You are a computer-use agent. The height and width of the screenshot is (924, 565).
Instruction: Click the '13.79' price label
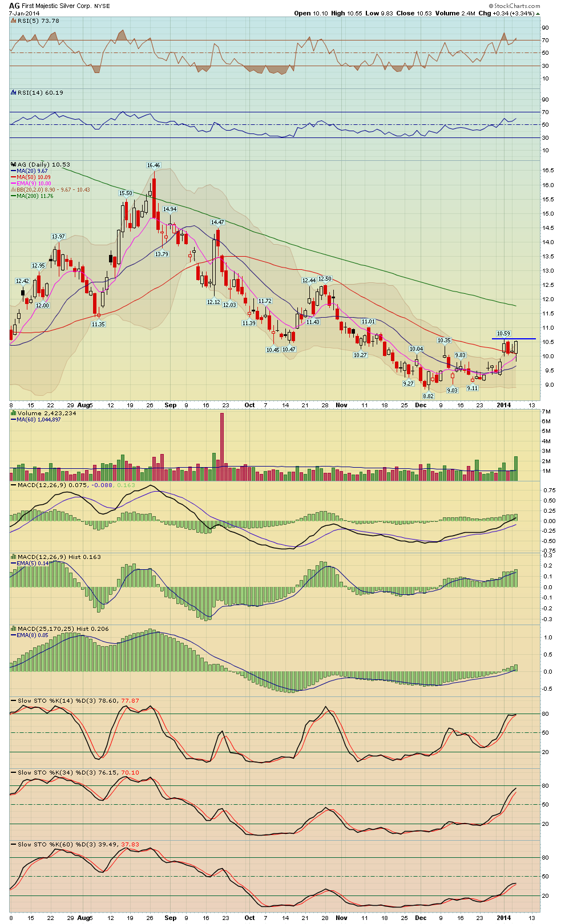pyautogui.click(x=162, y=254)
